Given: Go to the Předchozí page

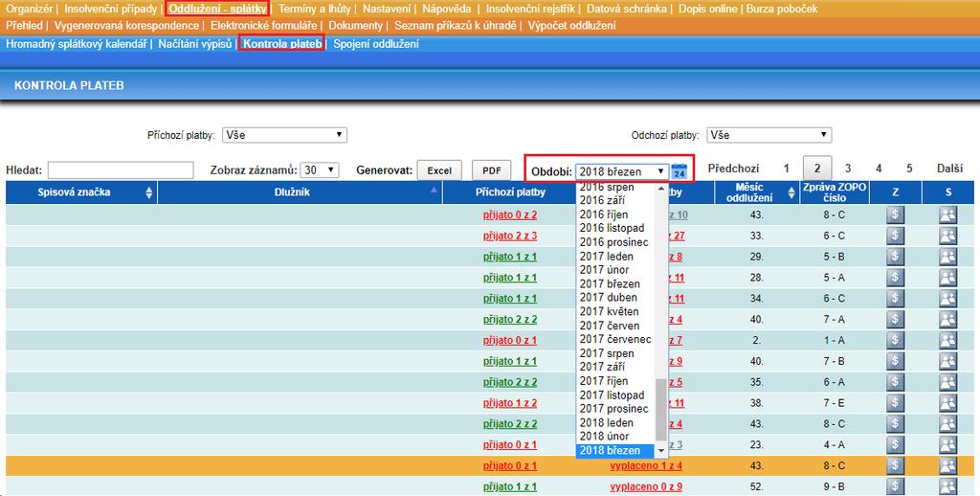Looking at the screenshot, I should click(733, 169).
